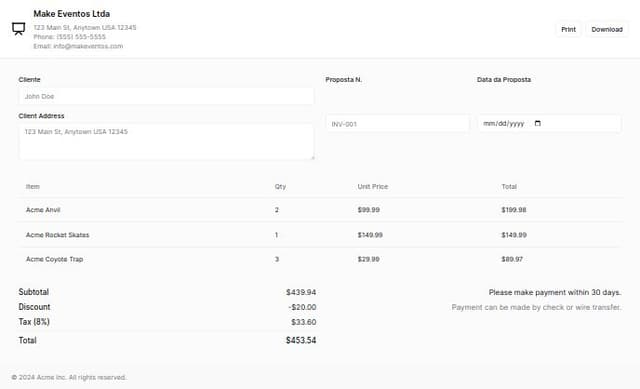Click the Data da Proposta date field
This screenshot has width=640, height=389.
click(x=549, y=124)
